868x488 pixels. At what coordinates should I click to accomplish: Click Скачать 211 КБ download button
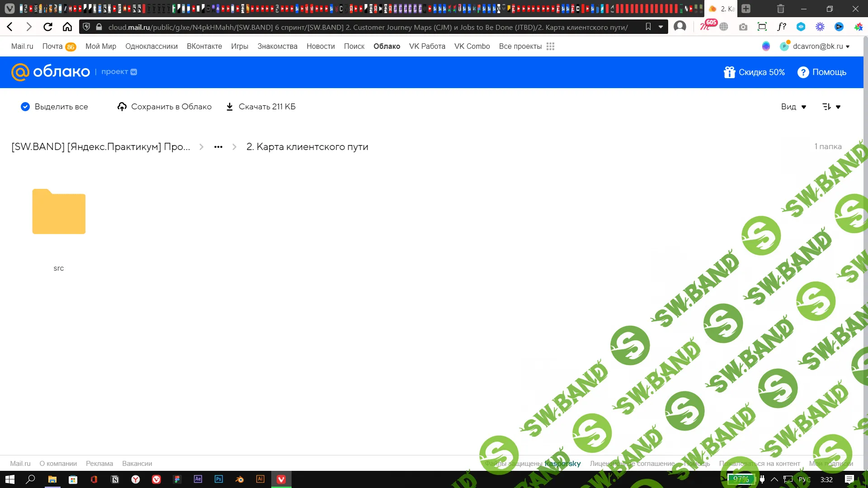coord(261,107)
